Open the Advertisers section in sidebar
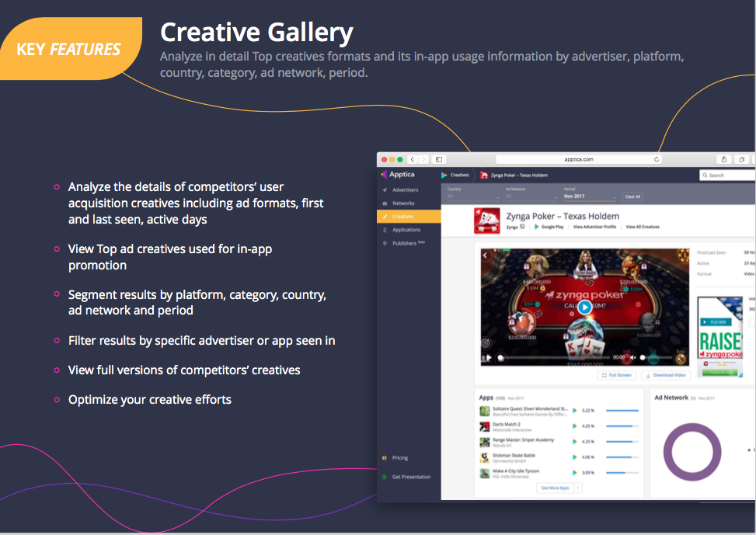 pos(405,189)
